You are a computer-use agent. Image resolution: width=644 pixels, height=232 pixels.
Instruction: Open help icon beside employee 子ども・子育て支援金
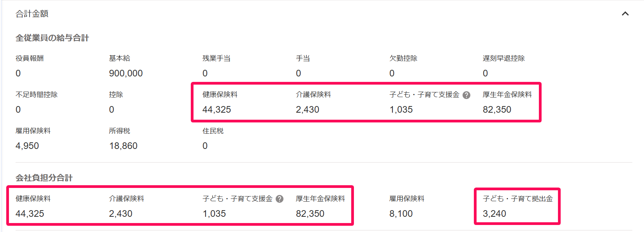[x=466, y=95]
